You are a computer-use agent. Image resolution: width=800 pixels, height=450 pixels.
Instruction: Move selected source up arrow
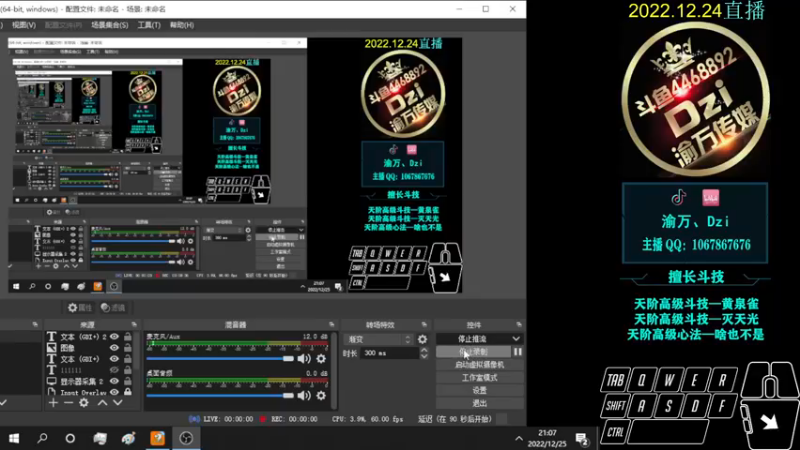tap(103, 403)
